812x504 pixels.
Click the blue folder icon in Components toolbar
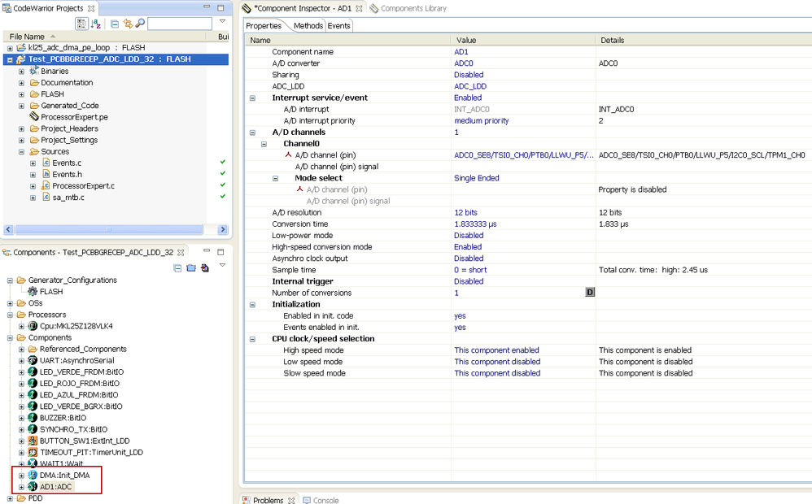tap(191, 268)
